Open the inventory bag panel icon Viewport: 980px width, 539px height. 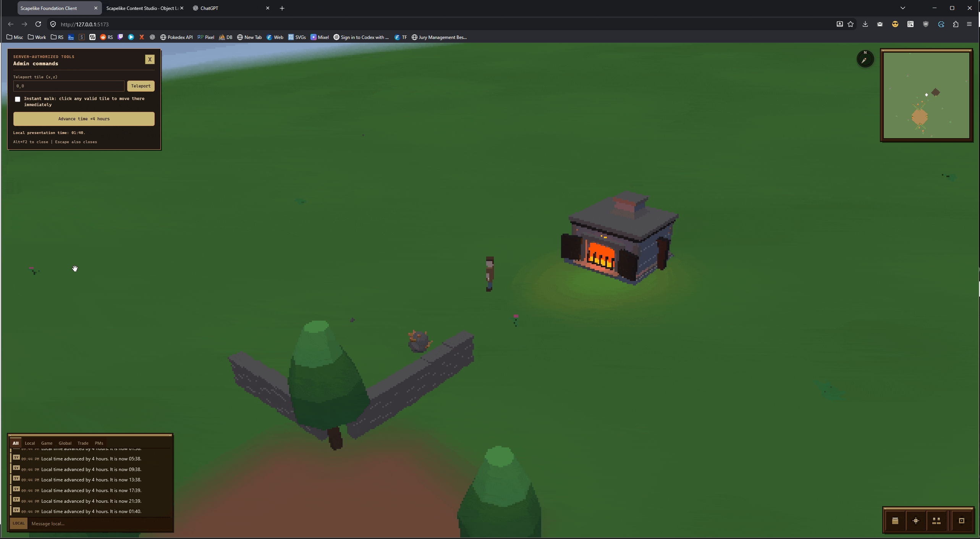pos(895,521)
